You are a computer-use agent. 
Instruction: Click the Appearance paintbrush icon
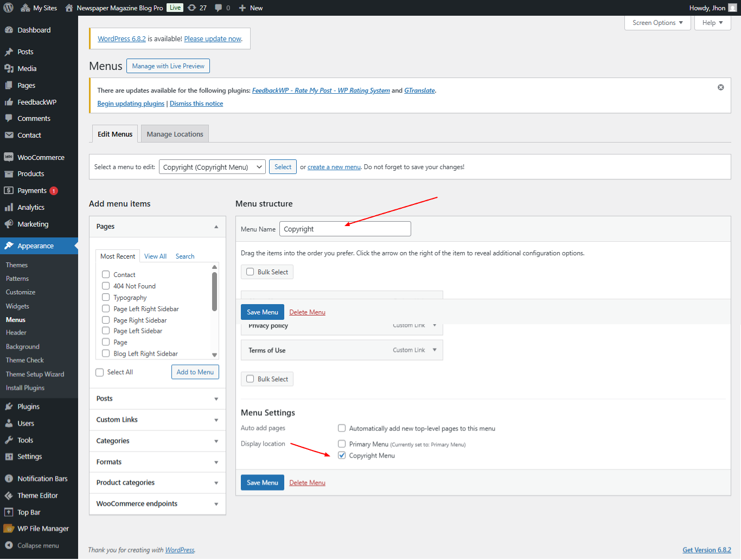tap(9, 246)
